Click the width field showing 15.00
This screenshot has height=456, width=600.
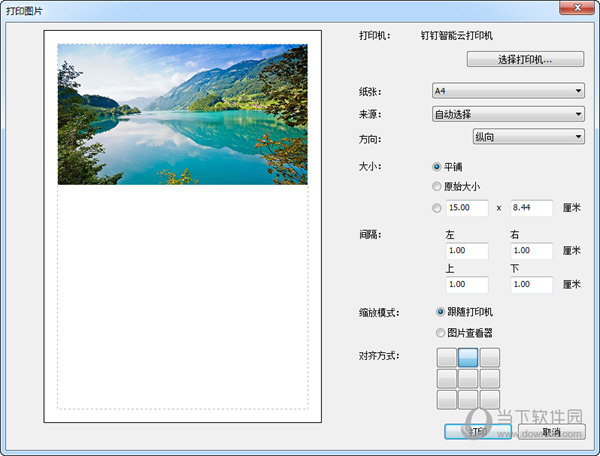point(467,208)
